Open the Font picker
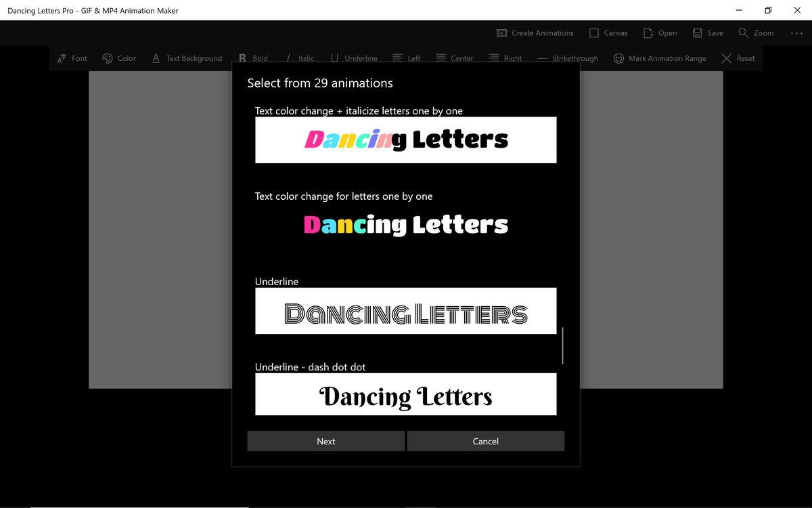This screenshot has width=812, height=508. click(72, 58)
